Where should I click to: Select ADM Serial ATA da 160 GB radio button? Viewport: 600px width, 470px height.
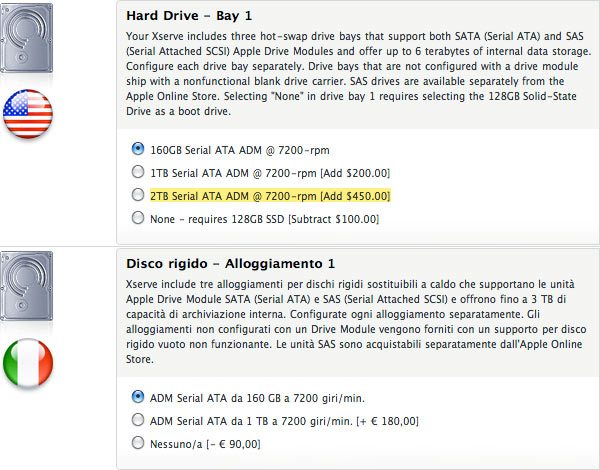137,396
